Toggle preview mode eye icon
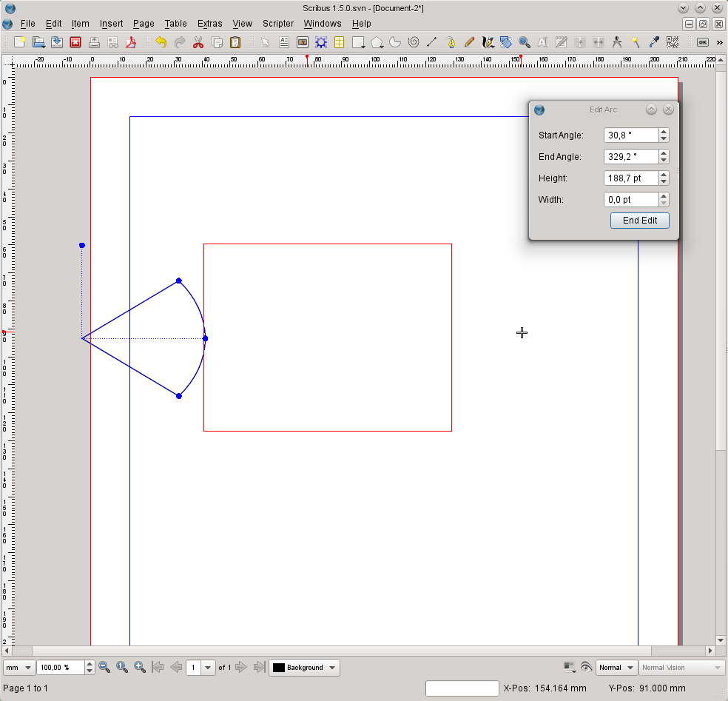Screen dimensions: 728x701 pos(586,668)
